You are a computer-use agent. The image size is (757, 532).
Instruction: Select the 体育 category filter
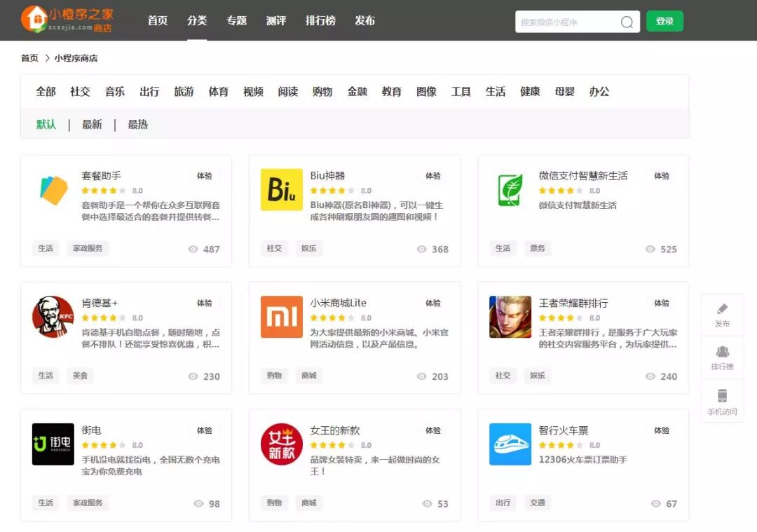219,91
